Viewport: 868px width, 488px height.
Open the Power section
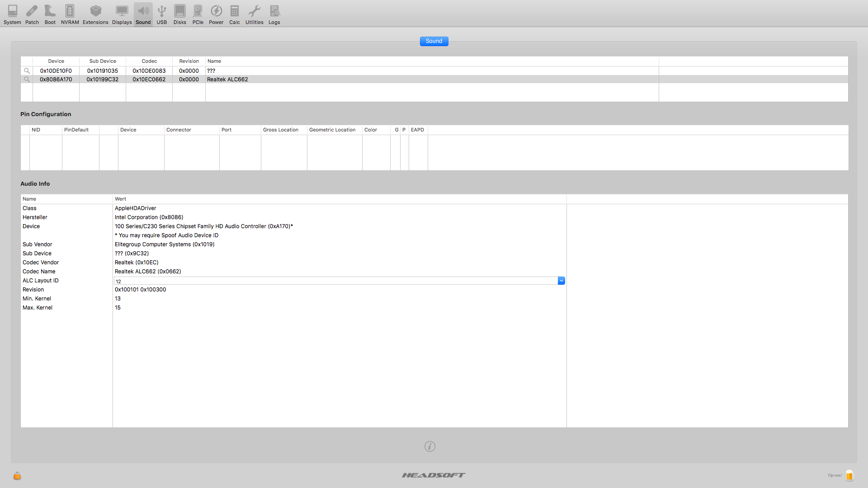pyautogui.click(x=216, y=14)
